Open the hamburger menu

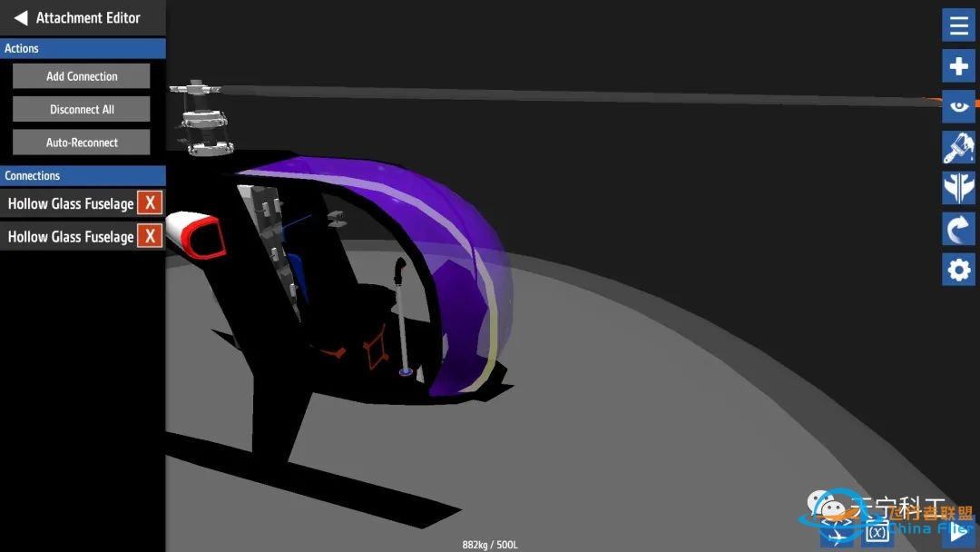[958, 26]
